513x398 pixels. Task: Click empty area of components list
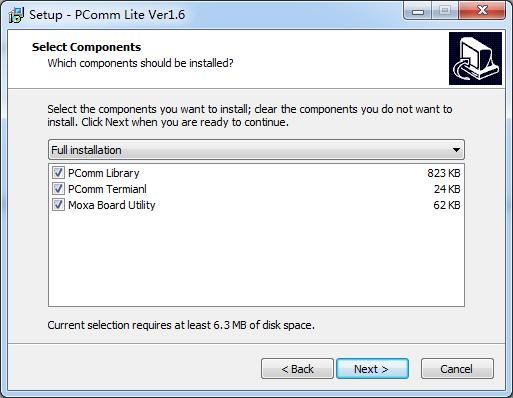(256, 260)
